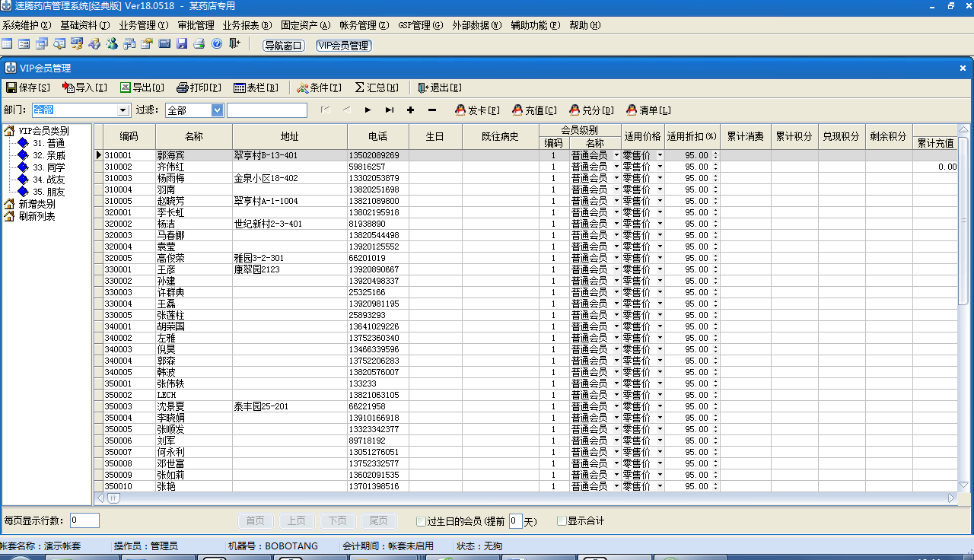
Task: Click 发卡 issue card icon
Action: tap(460, 110)
